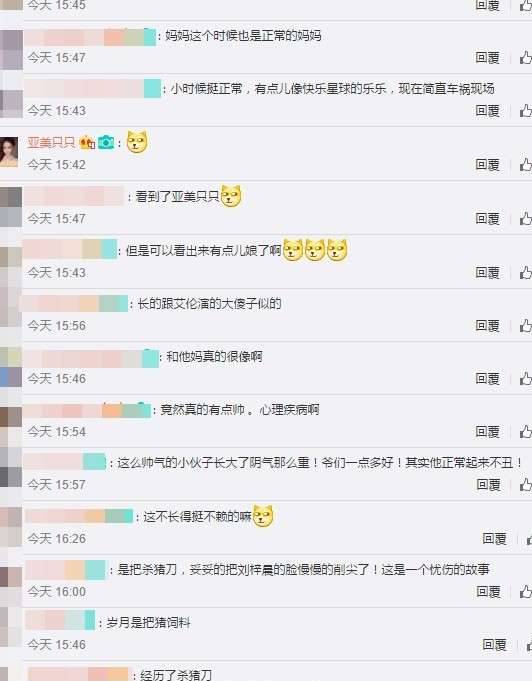Like the comment 和他妈真的很像啊

pos(526,379)
